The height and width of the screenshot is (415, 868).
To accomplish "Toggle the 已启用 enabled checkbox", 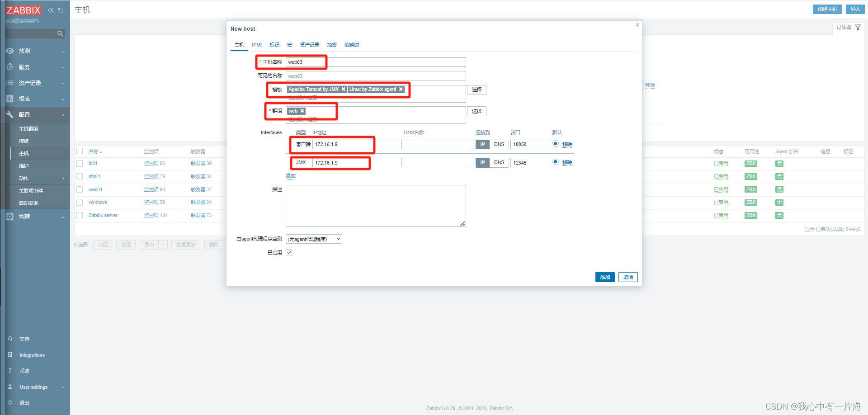I will pyautogui.click(x=289, y=253).
